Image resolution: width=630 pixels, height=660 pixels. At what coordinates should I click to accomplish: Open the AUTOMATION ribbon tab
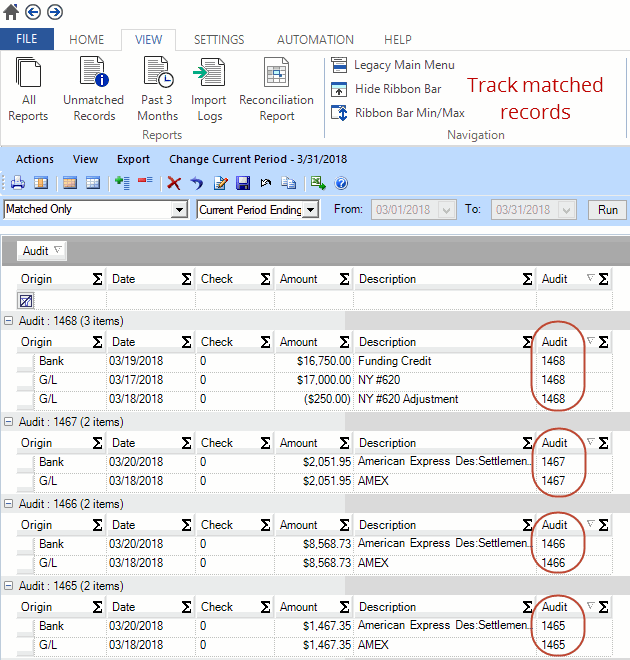pos(315,40)
